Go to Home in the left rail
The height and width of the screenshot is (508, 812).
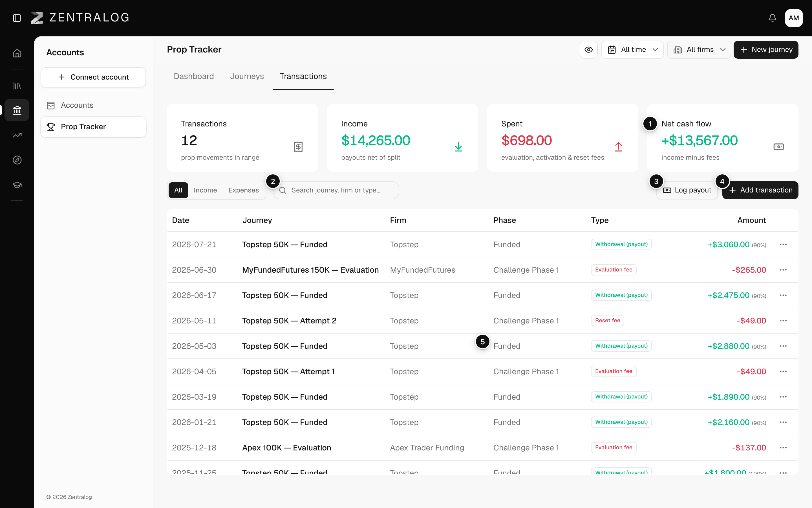click(x=17, y=53)
